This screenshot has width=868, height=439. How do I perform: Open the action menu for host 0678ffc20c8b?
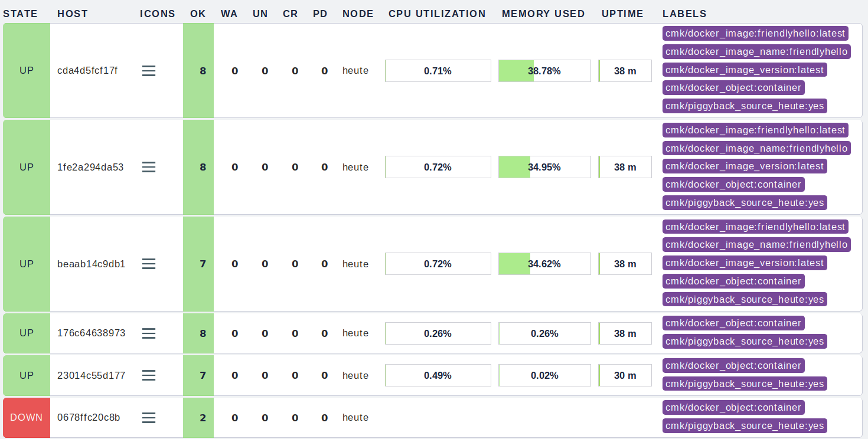tap(149, 417)
